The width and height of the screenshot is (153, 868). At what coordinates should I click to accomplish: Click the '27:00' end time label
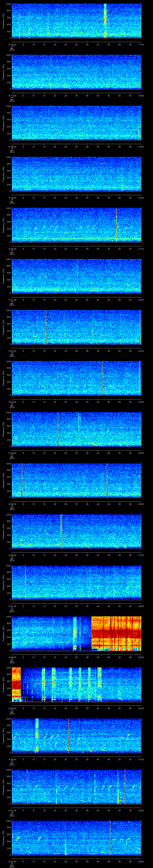pos(141,555)
